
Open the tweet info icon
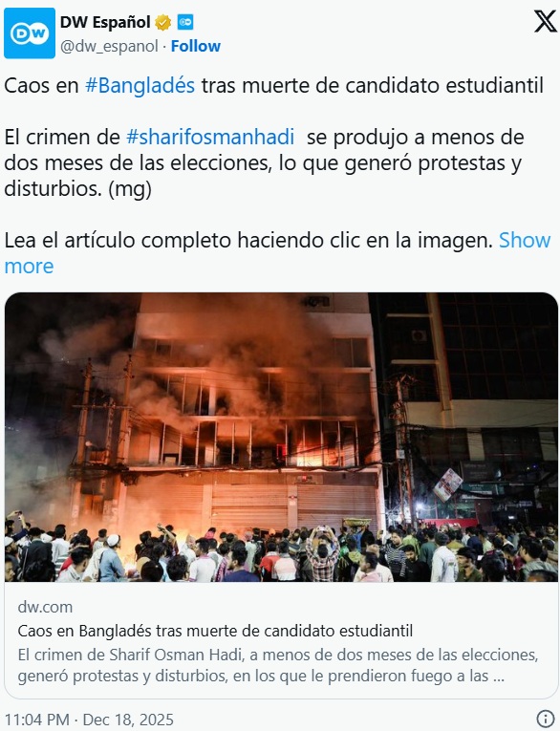coord(545,719)
